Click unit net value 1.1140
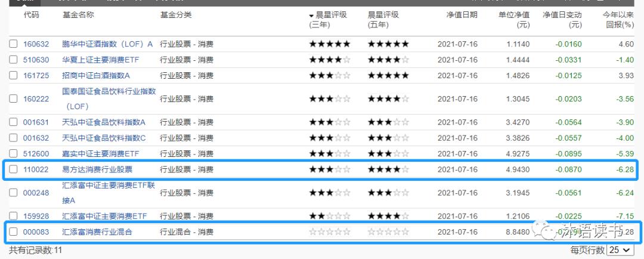Viewport: 644px width, 259px height. pyautogui.click(x=518, y=44)
